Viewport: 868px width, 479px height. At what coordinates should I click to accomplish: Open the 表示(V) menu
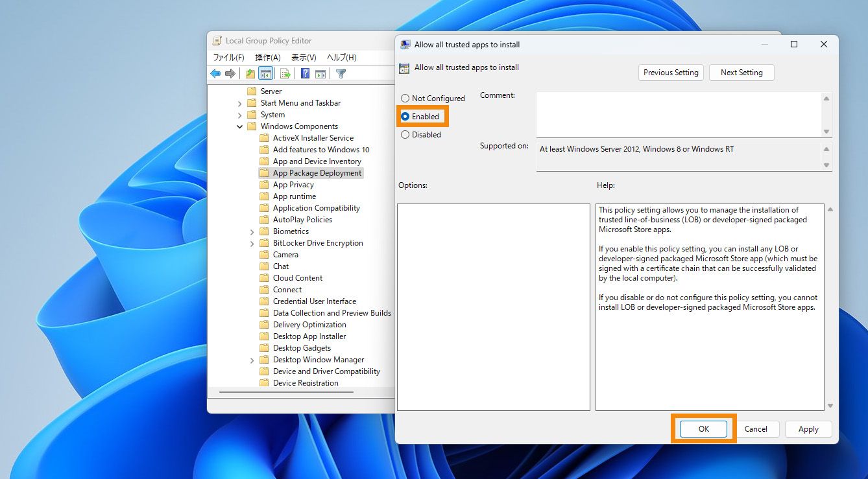[x=304, y=58]
